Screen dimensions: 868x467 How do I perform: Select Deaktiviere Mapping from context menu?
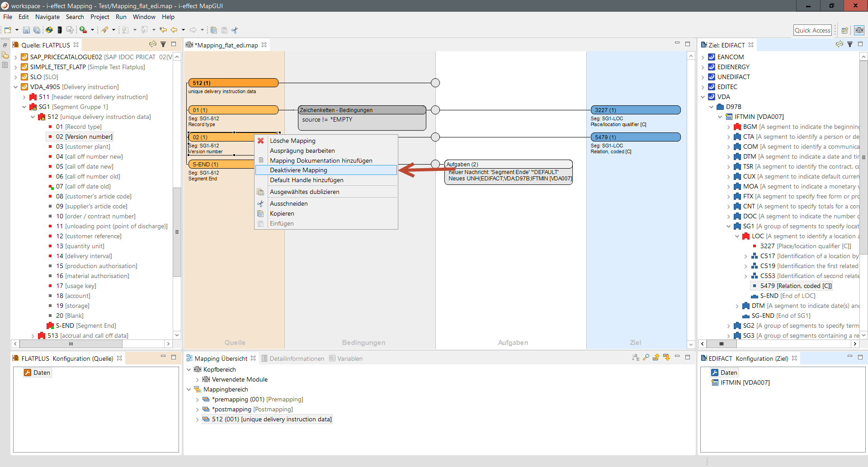(x=298, y=170)
